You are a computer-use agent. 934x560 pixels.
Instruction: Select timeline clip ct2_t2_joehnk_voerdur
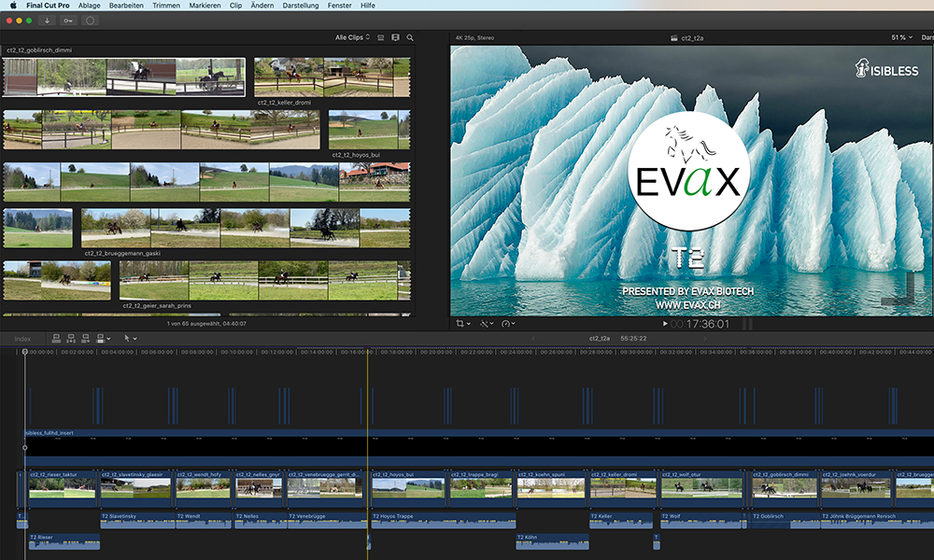(x=856, y=489)
